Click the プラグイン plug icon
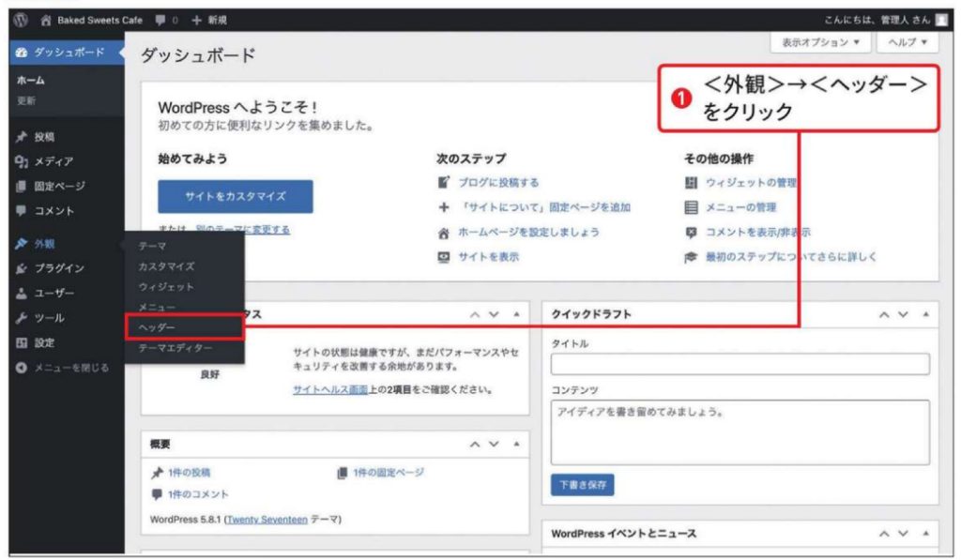 [x=22, y=268]
